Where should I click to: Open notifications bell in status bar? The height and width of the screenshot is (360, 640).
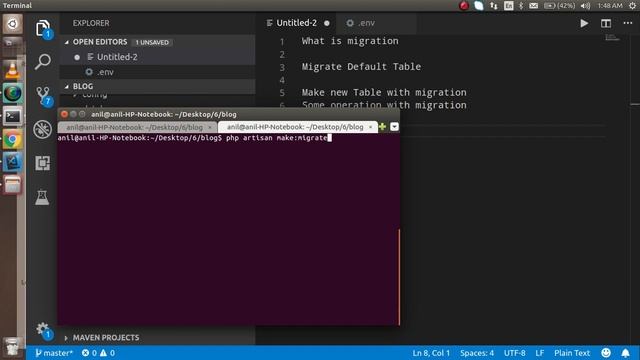pos(625,353)
